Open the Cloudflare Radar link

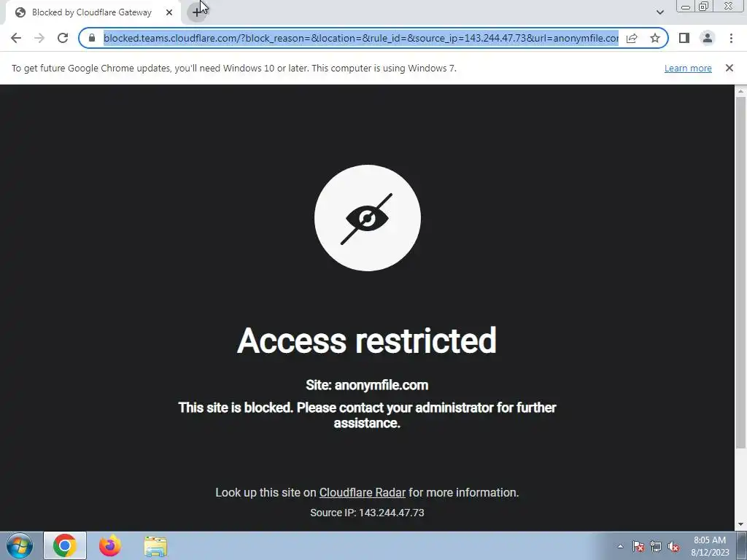tap(362, 492)
